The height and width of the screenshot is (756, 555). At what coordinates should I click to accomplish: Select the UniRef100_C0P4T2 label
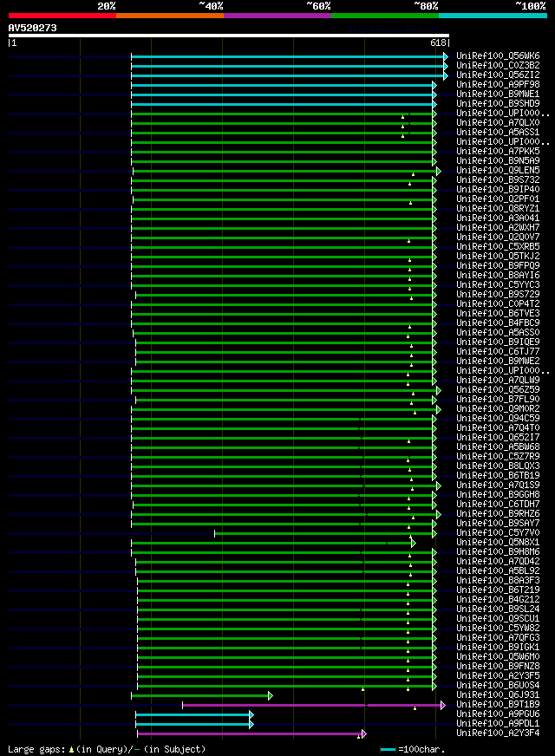(498, 303)
